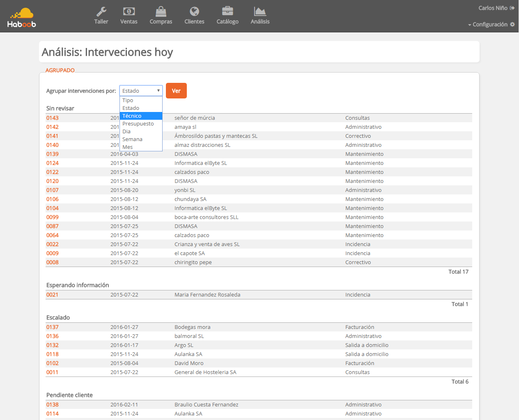Open intervention 0008
The height and width of the screenshot is (420, 519).
(x=53, y=262)
